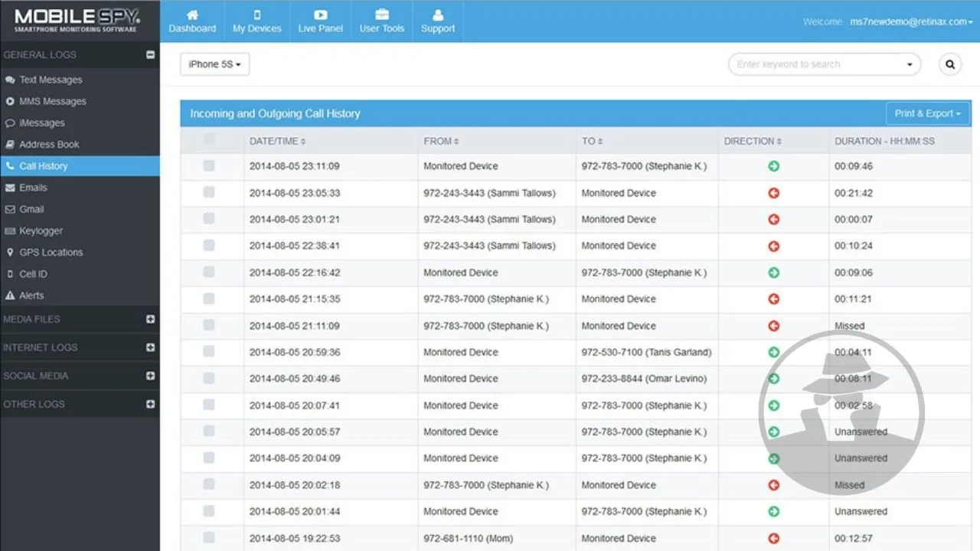Click incoming arrow icon on 22:38:41 row
The width and height of the screenshot is (980, 551).
coord(773,246)
